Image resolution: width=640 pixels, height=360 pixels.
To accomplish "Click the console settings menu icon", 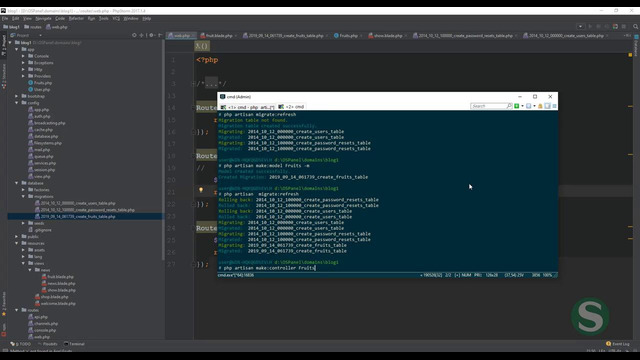I will (x=554, y=106).
